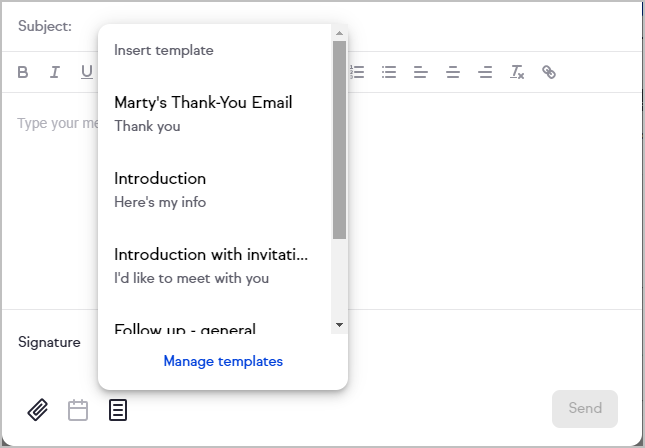Pick Introduction with invitation template
This screenshot has height=448, width=645.
215,266
